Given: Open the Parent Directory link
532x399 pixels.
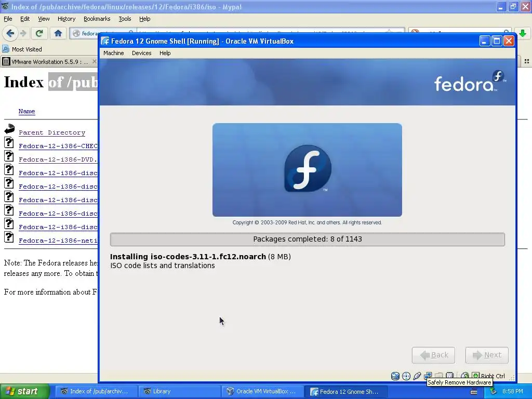Looking at the screenshot, I should [x=52, y=132].
